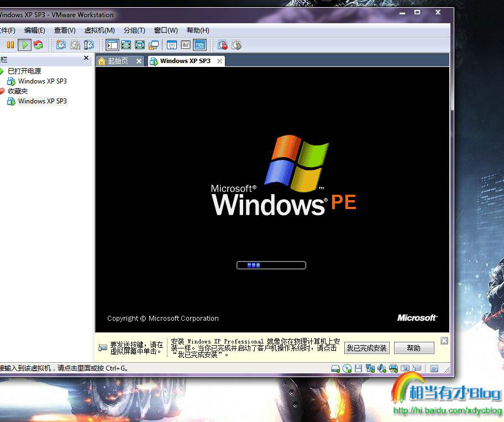504x422 pixels.
Task: Minimize the VMware Workstation window
Action: (402, 13)
